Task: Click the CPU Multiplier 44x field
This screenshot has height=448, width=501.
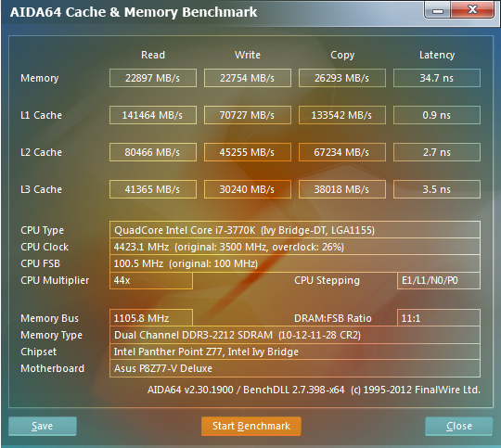Action: [x=151, y=280]
